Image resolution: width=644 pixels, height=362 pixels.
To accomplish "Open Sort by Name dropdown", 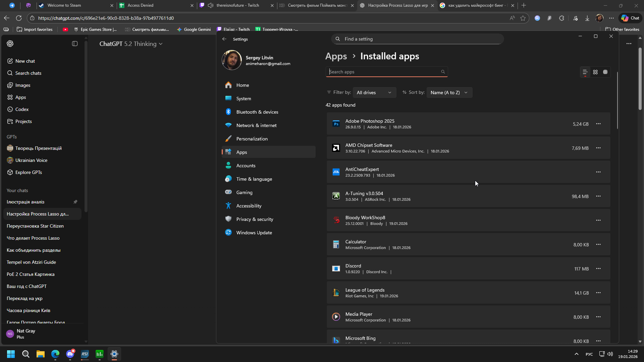I will click(x=449, y=93).
